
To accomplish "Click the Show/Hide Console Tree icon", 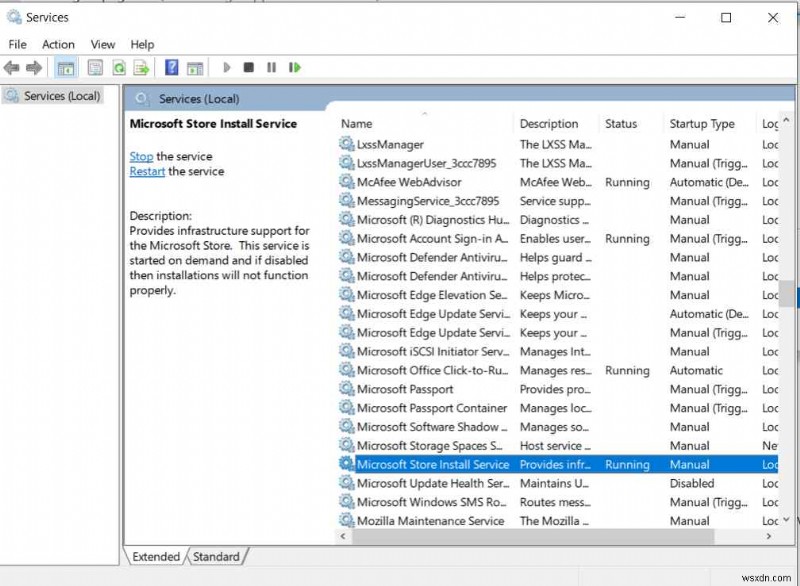I will click(64, 67).
